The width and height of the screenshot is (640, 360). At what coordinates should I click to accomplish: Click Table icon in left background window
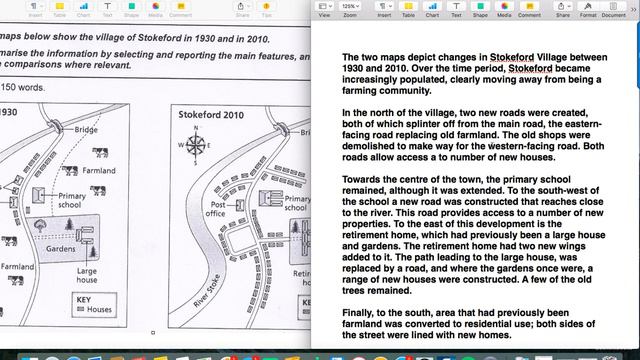click(60, 9)
